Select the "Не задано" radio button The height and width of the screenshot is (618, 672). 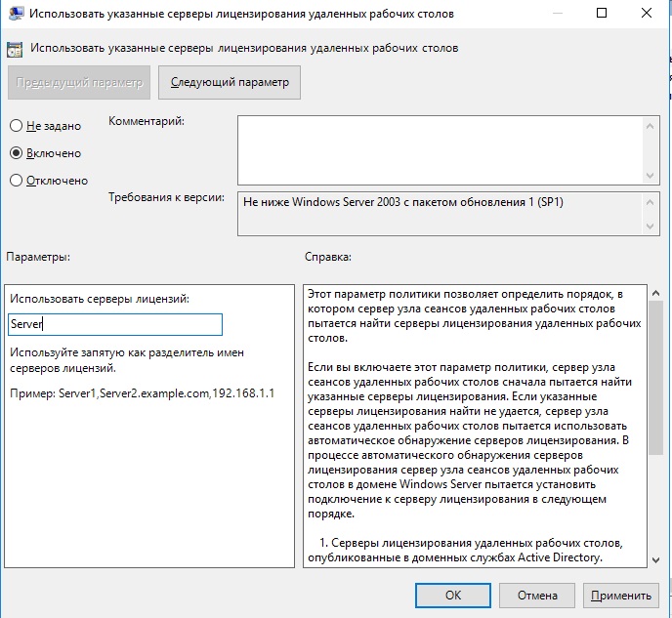tap(16, 126)
